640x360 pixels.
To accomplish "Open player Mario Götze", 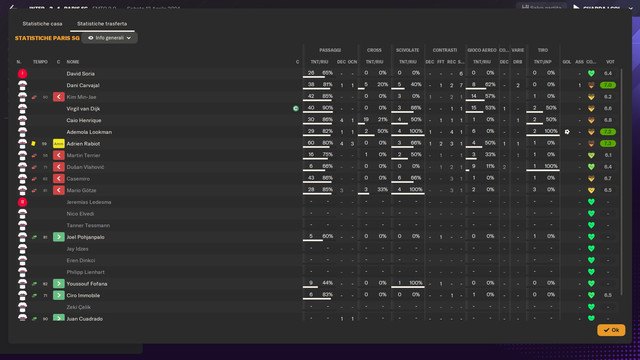I will [x=81, y=191].
